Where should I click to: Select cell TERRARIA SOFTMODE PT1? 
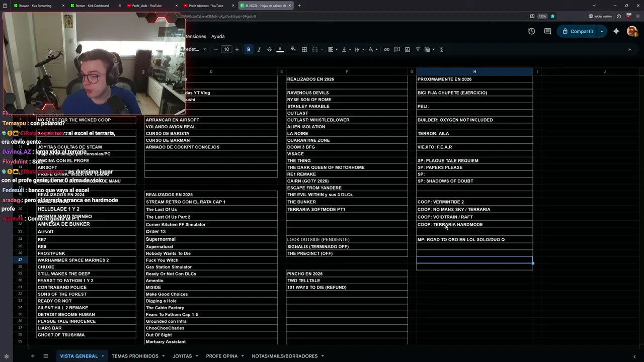pyautogui.click(x=347, y=209)
